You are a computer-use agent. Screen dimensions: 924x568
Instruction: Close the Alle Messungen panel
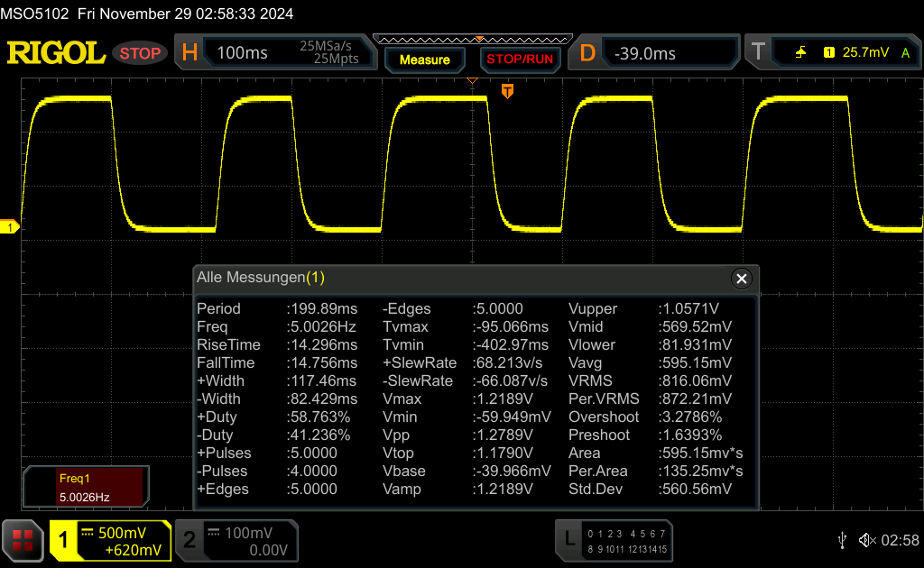(x=742, y=279)
